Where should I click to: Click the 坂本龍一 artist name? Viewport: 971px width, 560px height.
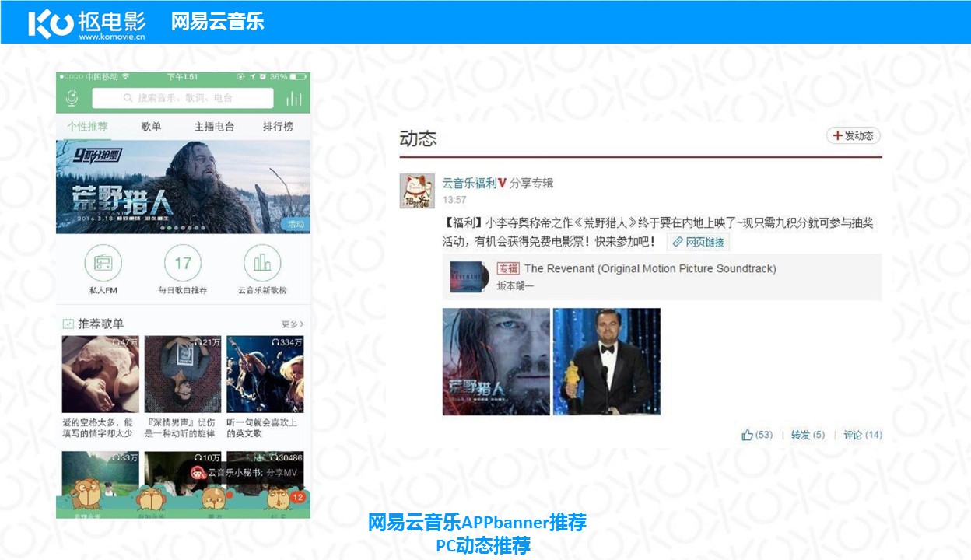tap(516, 285)
